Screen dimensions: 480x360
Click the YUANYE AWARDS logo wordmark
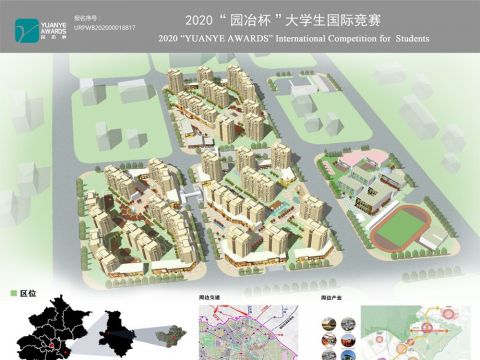(x=53, y=30)
